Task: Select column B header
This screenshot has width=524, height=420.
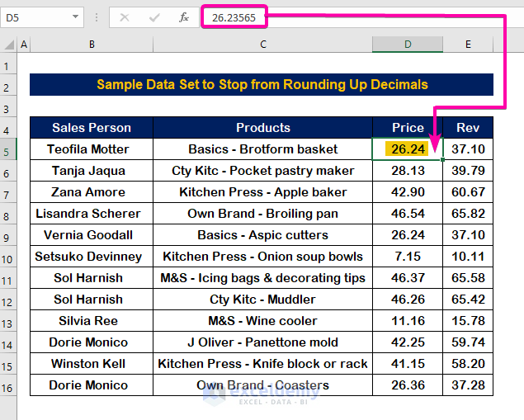Action: (x=92, y=45)
